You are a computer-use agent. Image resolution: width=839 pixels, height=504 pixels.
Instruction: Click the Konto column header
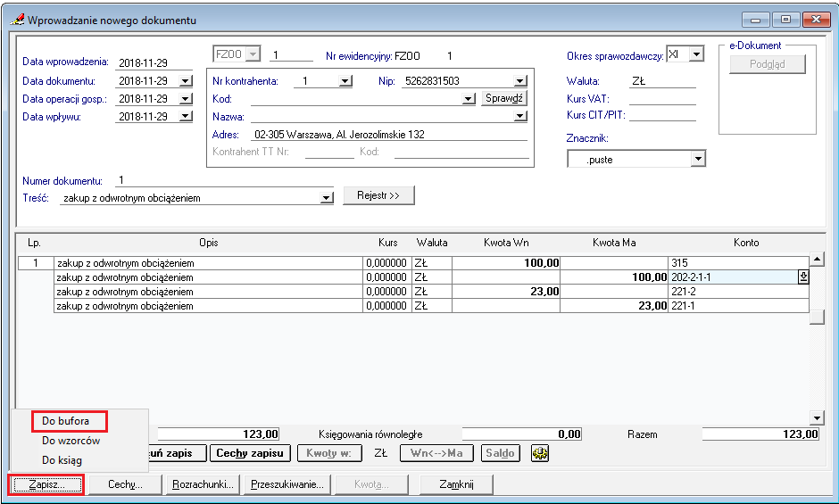(x=746, y=243)
